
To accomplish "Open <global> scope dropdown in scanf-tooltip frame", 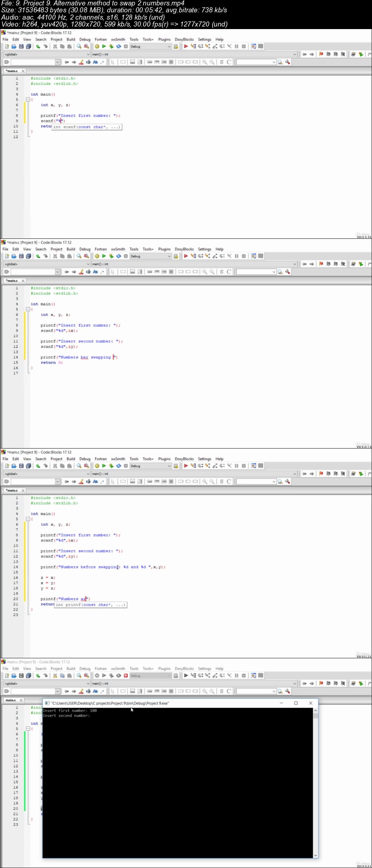I will click(x=47, y=54).
